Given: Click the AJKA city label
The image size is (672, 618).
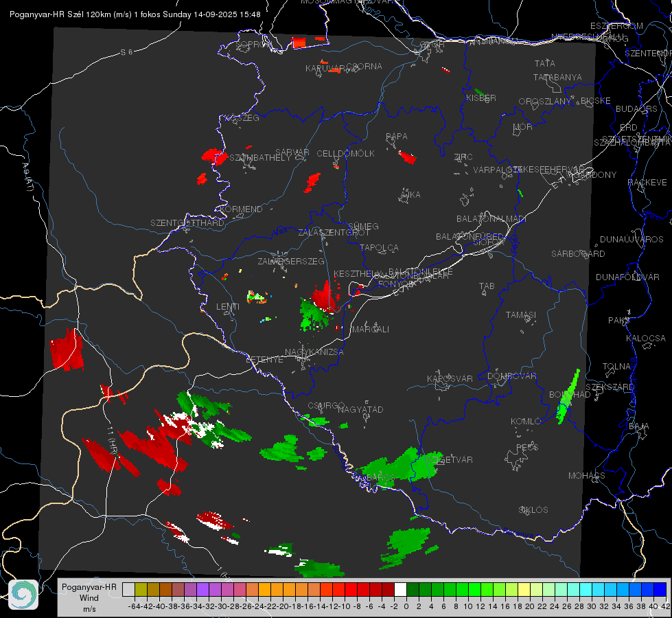Looking at the screenshot, I should pos(410,194).
